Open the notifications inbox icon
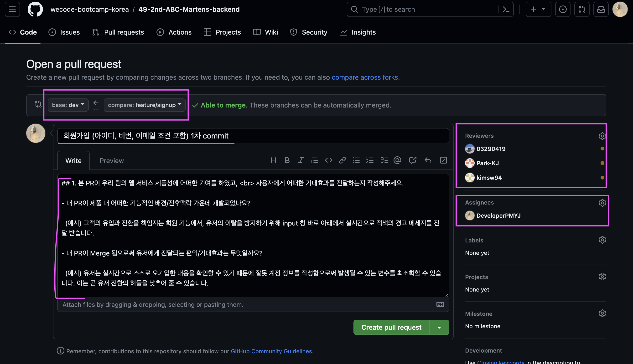This screenshot has height=364, width=633. [x=601, y=9]
